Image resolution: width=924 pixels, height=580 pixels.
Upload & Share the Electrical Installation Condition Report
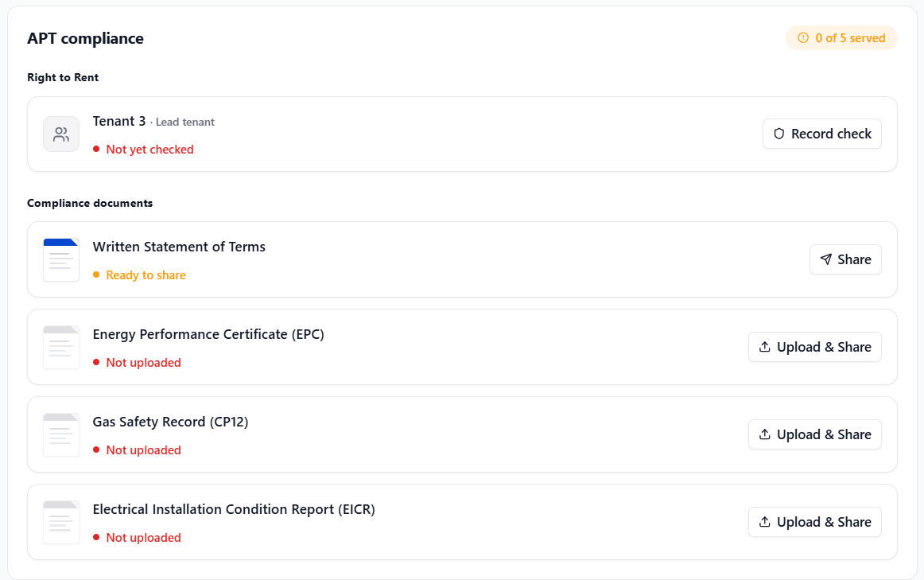click(815, 522)
